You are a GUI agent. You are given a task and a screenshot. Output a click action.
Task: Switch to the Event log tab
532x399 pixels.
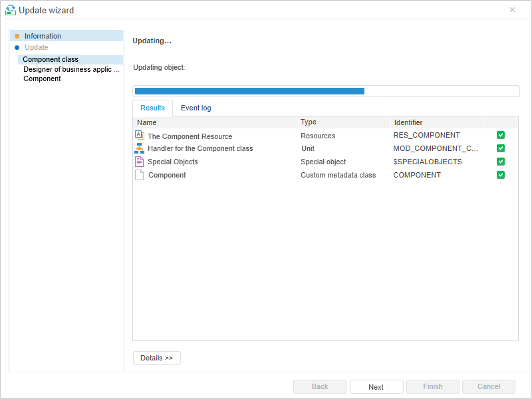pos(196,108)
